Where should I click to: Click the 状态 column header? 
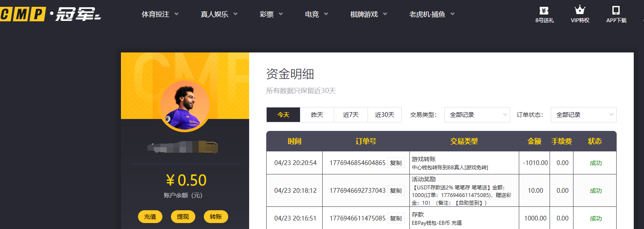coord(595,141)
